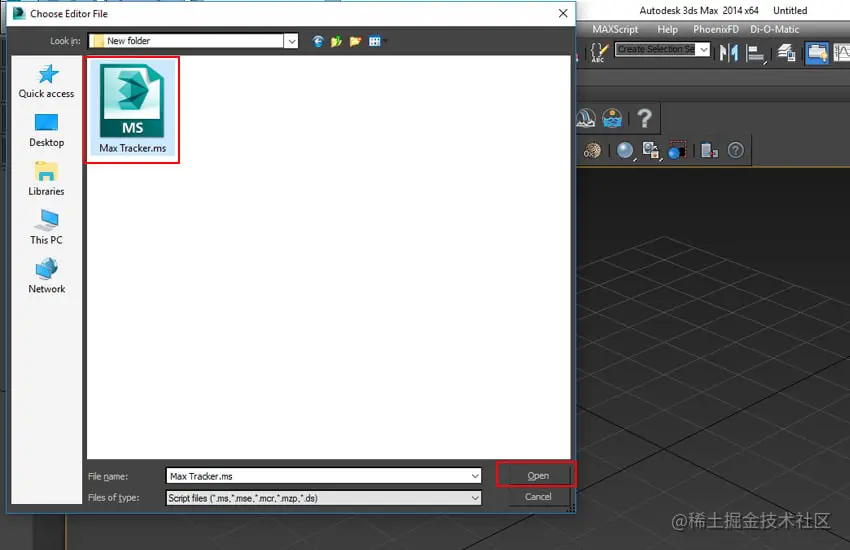This screenshot has width=850, height=550.
Task: Expand the File name dropdown arrow
Action: click(x=475, y=476)
